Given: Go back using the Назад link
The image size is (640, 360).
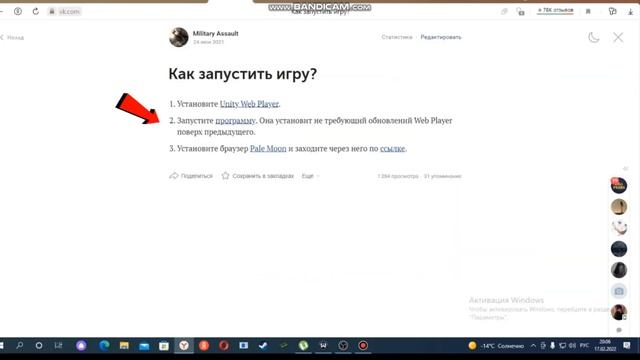Looking at the screenshot, I should (12, 38).
